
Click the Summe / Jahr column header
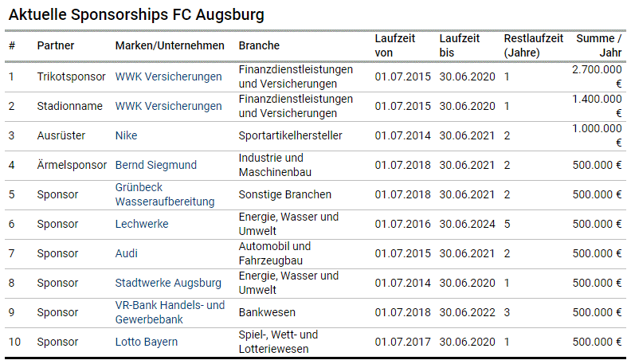(x=599, y=45)
